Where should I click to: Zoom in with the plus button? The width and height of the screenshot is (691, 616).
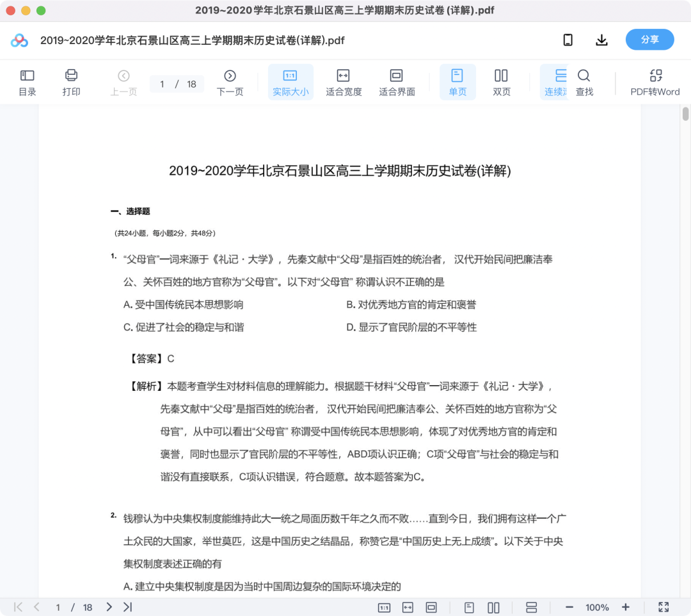coord(625,607)
